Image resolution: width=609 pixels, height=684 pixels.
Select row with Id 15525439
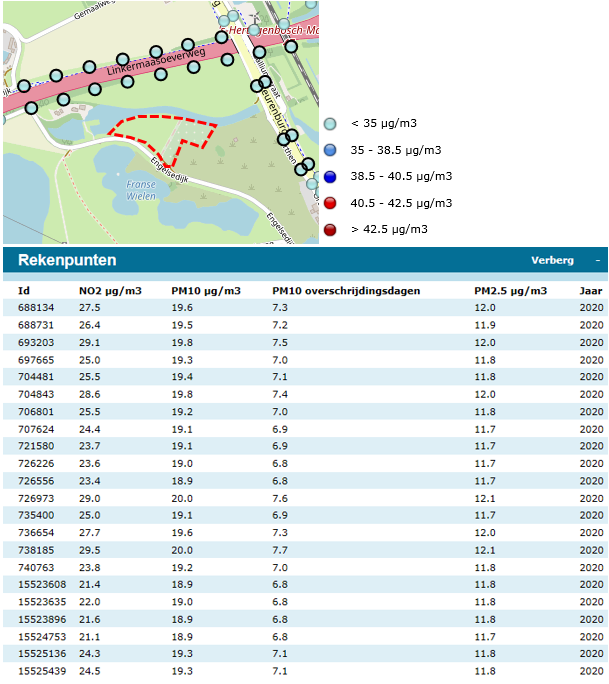click(x=305, y=671)
